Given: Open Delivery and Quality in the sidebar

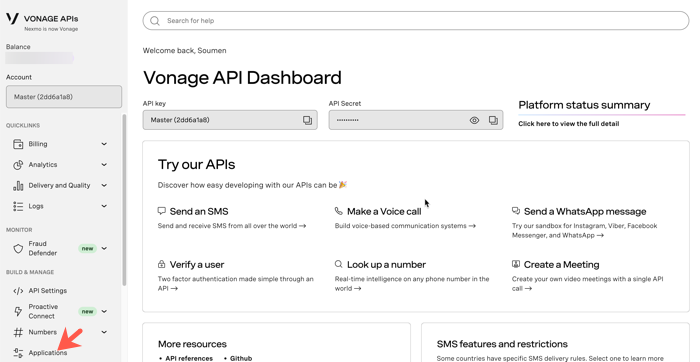Looking at the screenshot, I should pos(59,185).
